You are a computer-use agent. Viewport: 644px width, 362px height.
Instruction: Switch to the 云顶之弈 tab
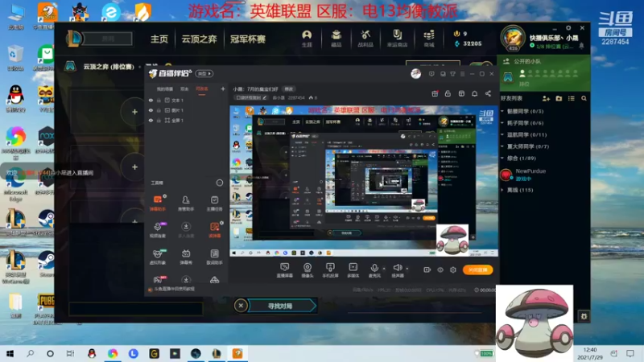pyautogui.click(x=199, y=39)
